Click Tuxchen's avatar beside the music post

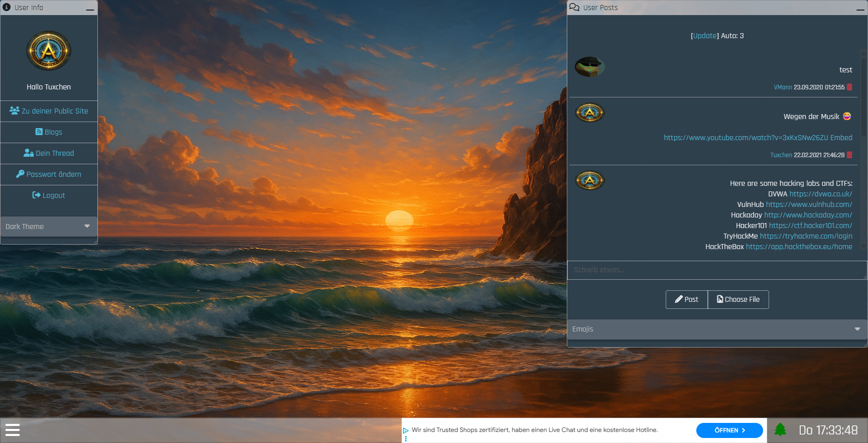(x=589, y=113)
